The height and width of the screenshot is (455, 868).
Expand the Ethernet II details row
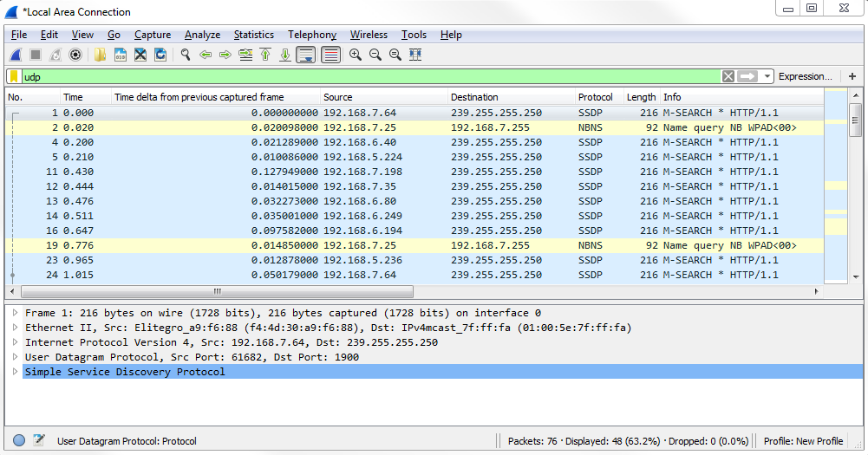coord(15,328)
